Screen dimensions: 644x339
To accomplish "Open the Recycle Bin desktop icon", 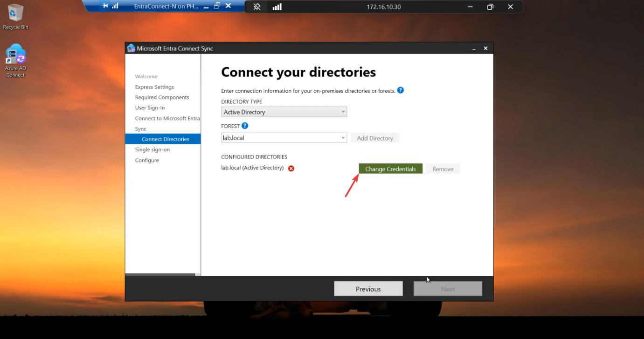I will click(x=15, y=16).
